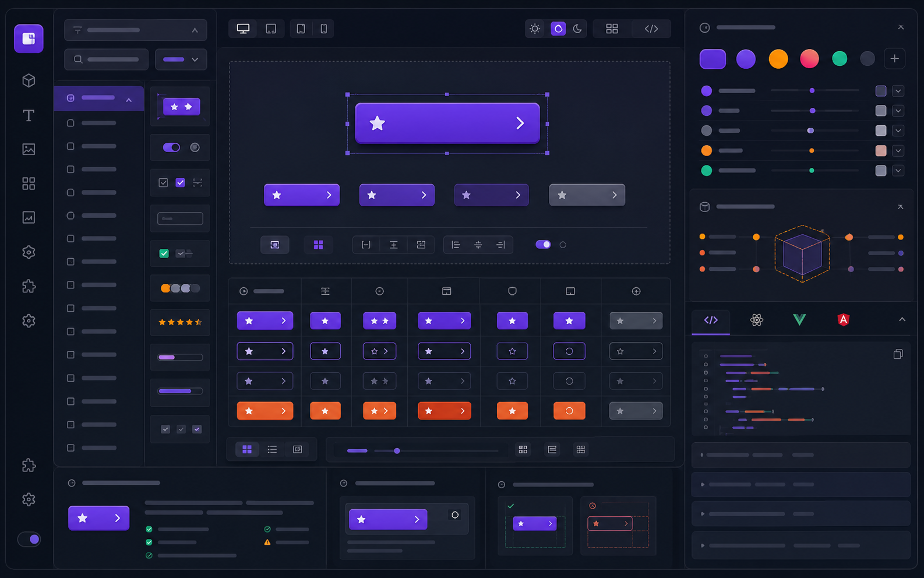Screen dimensions: 924x578
Task: Click the 3D cube preview in right panel
Action: 802,253
